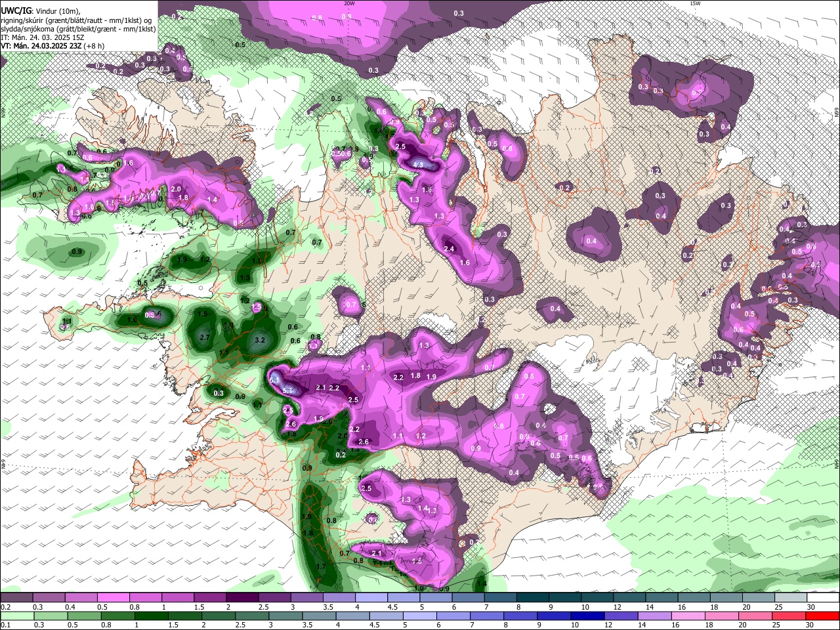This screenshot has width=840, height=630.
Task: Select upper-row legend swatch between 0.2 and 0.3
Action: pyautogui.click(x=16, y=597)
